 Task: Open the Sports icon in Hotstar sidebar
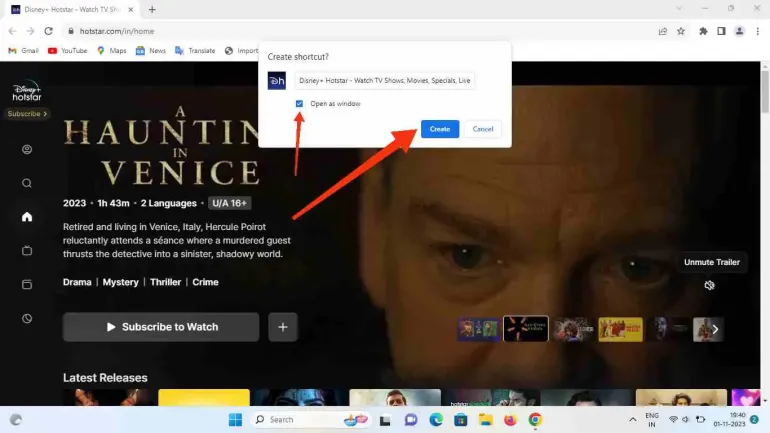point(27,318)
